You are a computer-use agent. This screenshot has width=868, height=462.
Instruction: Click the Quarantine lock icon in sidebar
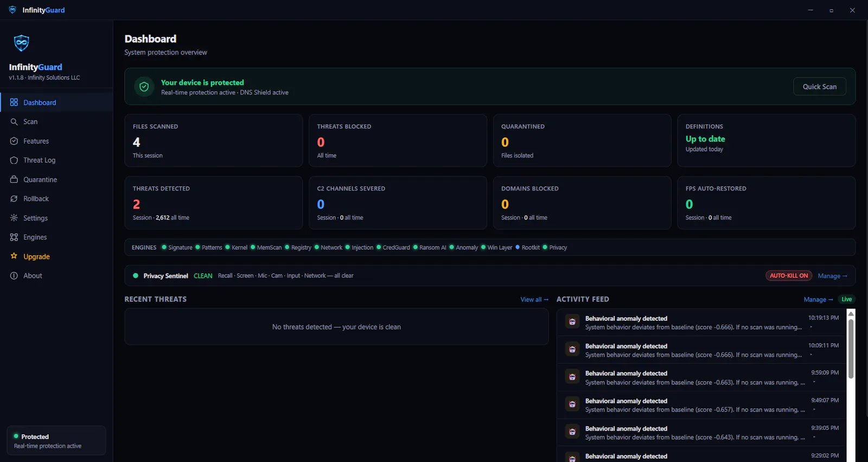click(14, 180)
